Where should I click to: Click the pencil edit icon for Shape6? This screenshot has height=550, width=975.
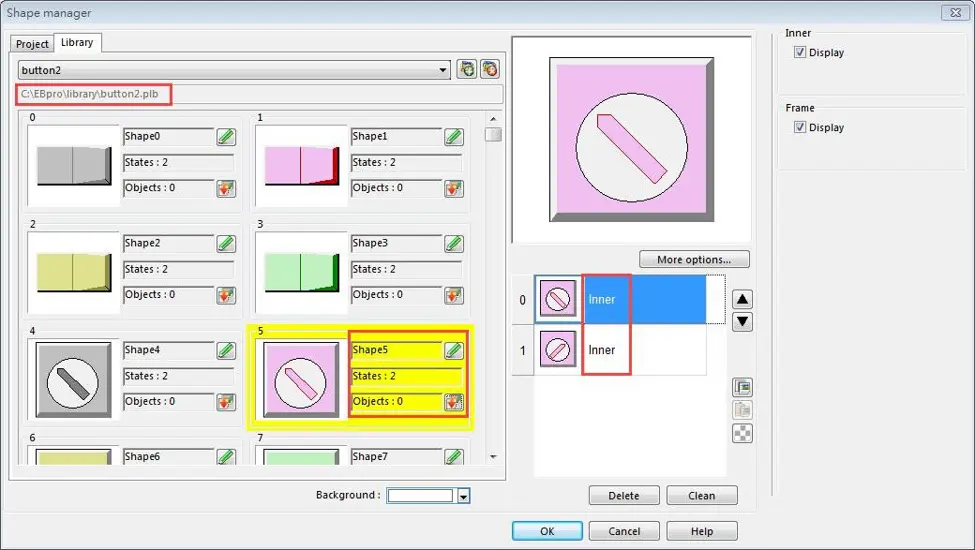pos(226,457)
